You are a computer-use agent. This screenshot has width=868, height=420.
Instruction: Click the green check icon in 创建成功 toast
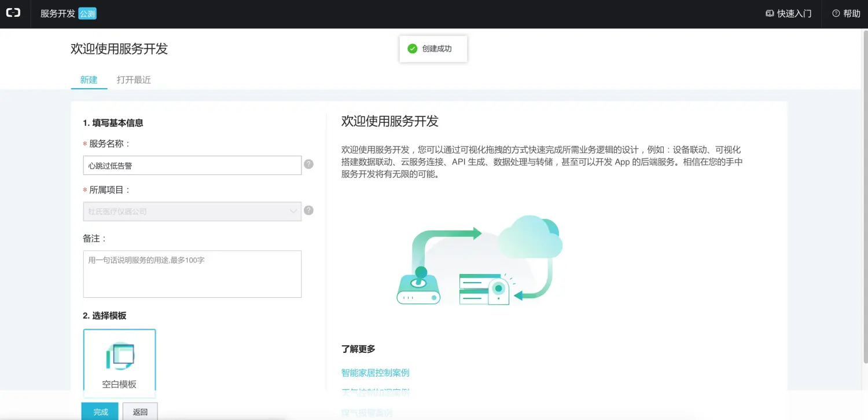pyautogui.click(x=413, y=49)
